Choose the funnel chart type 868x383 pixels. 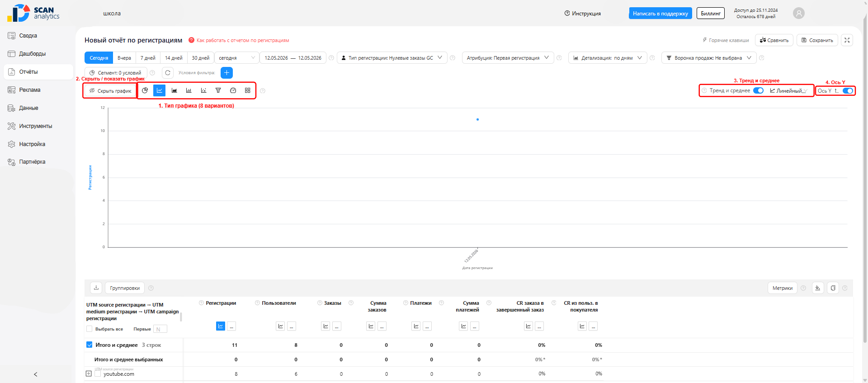click(218, 90)
